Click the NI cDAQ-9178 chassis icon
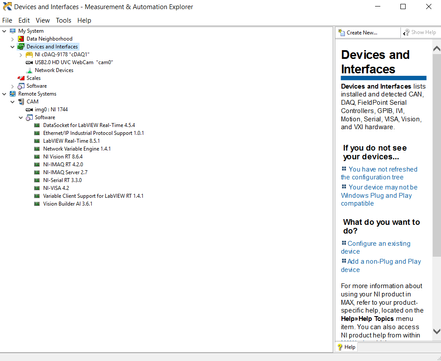The image size is (441, 361). (x=29, y=55)
